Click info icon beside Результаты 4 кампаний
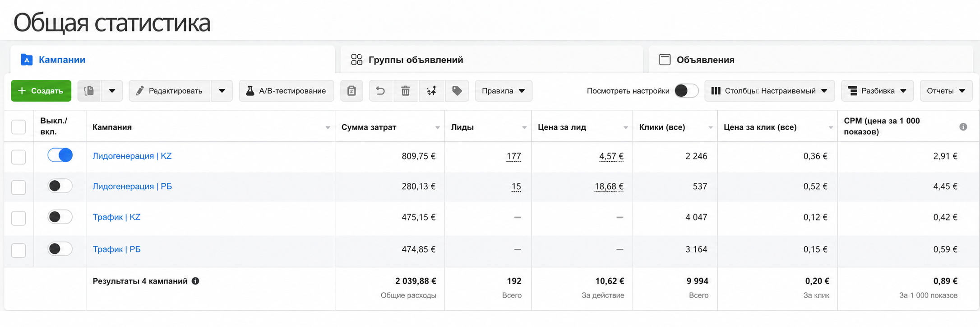 coord(195,281)
